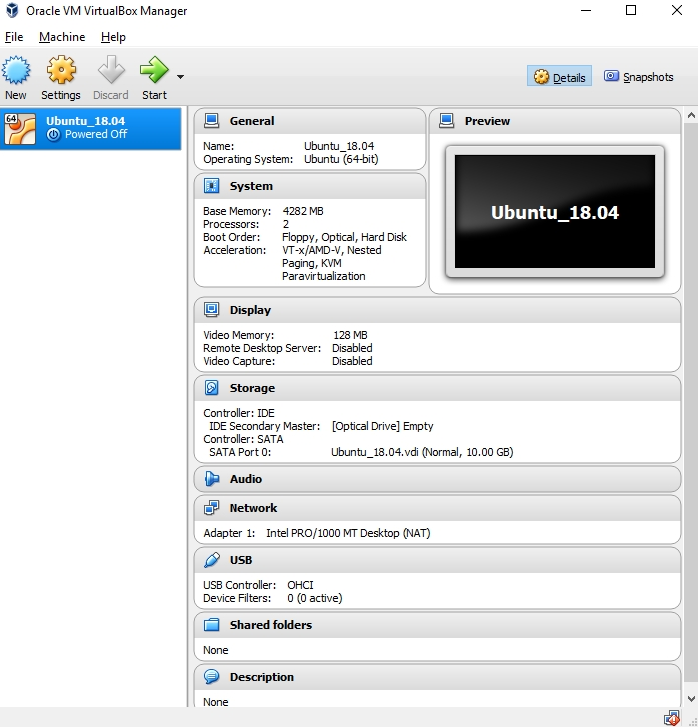Click the Ubuntu 64-bit OS icon
This screenshot has width=698, height=727.
coord(20,129)
